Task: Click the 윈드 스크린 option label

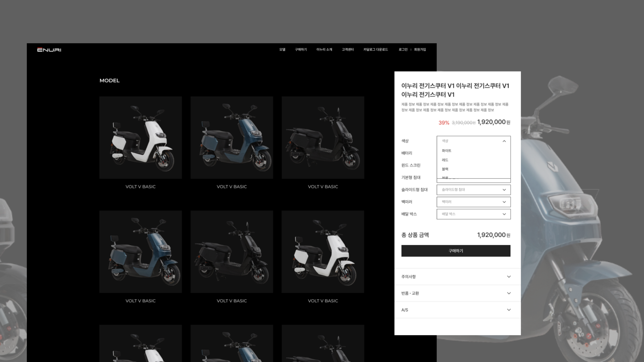Action: coord(411,165)
